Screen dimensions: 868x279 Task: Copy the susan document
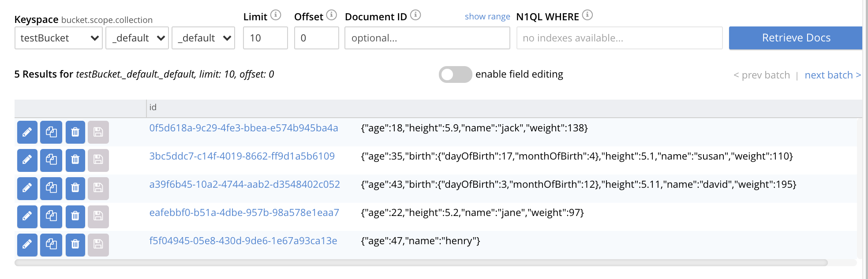(x=51, y=160)
